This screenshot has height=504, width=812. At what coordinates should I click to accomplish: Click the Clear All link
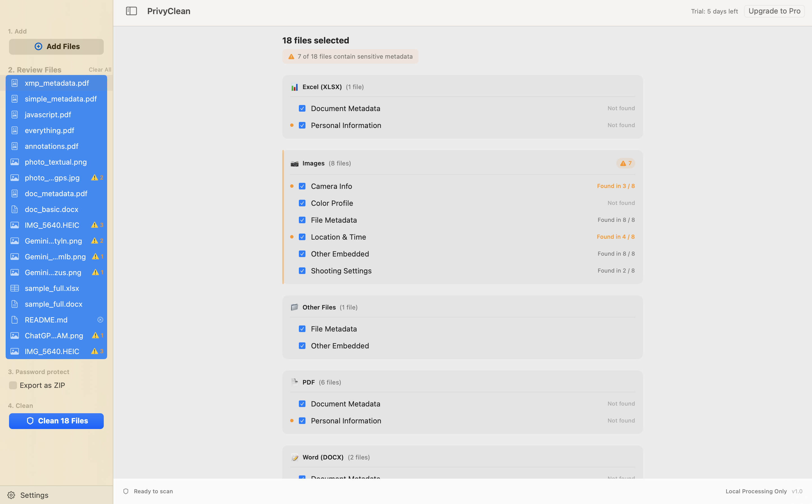coord(100,69)
